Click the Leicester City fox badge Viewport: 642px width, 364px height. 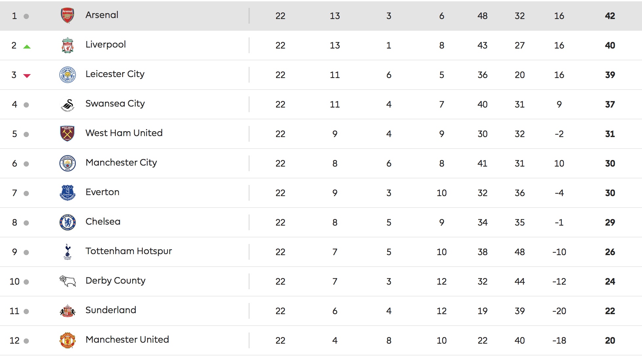click(x=68, y=75)
